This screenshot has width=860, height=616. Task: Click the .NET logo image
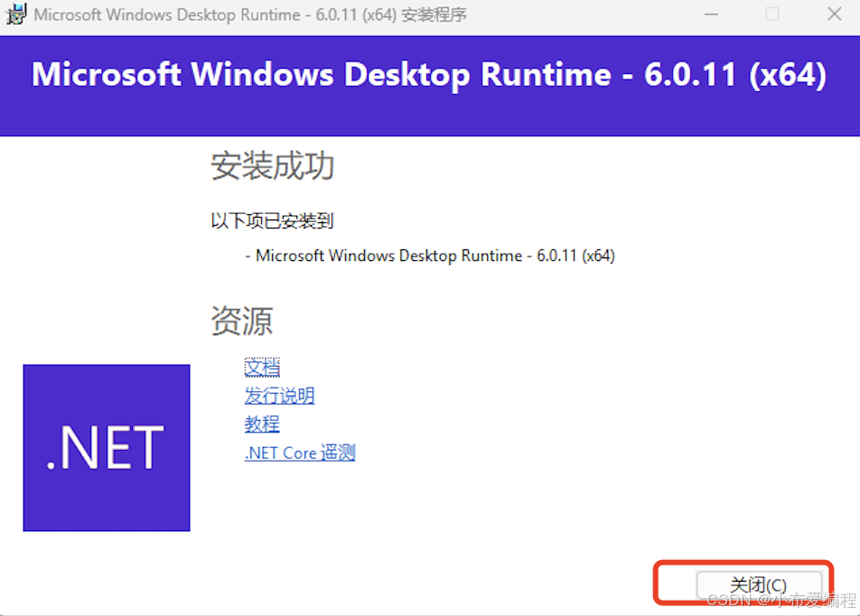[107, 448]
